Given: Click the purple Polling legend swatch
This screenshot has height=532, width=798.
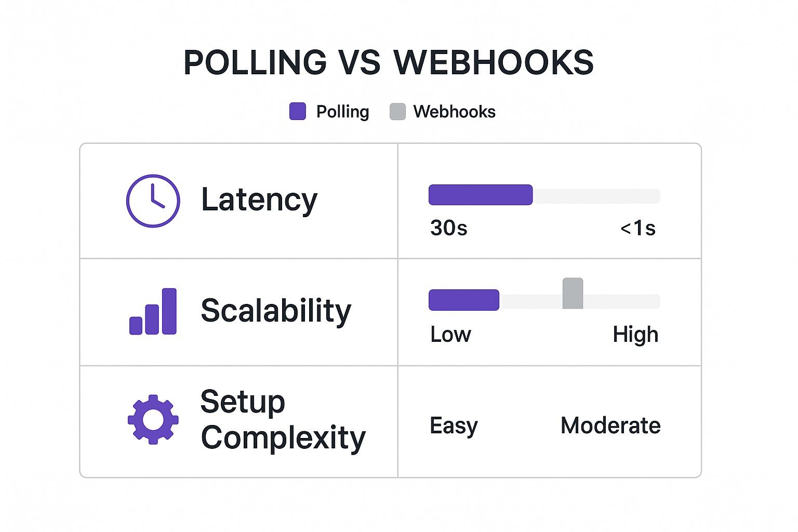Looking at the screenshot, I should click(x=298, y=112).
